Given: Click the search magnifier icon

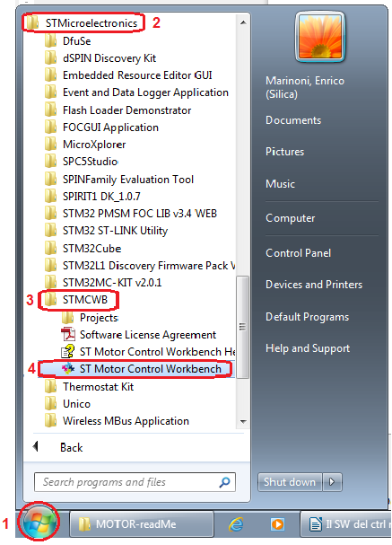Looking at the screenshot, I should pos(224,482).
